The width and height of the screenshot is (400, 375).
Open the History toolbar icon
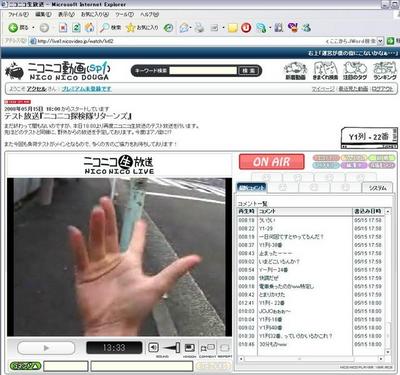[x=169, y=28]
